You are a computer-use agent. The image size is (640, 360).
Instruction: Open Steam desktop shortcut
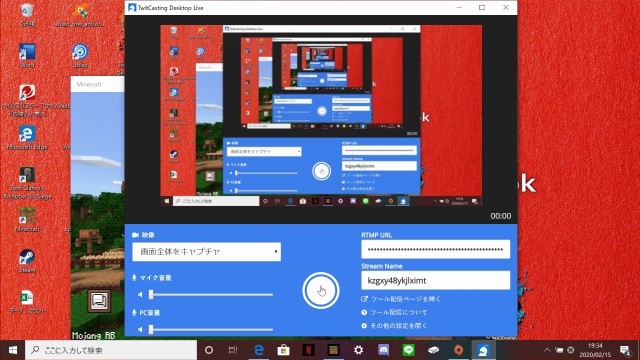click(x=27, y=261)
